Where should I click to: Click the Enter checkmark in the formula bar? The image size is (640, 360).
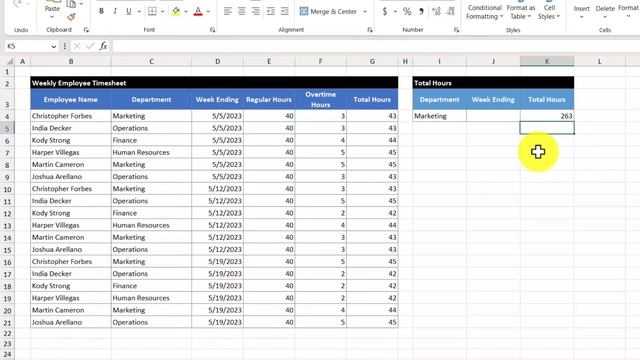[90, 46]
